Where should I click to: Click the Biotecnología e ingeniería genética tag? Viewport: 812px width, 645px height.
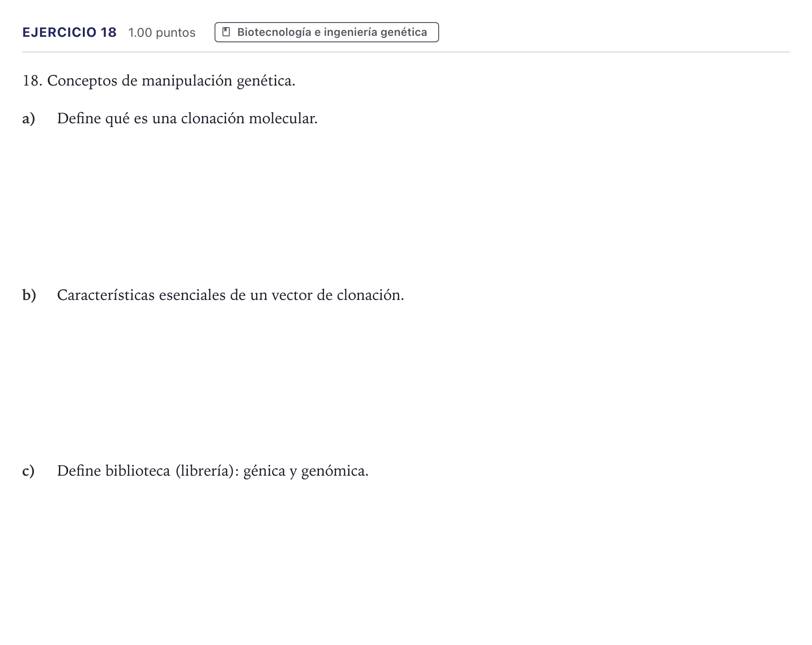tap(326, 32)
